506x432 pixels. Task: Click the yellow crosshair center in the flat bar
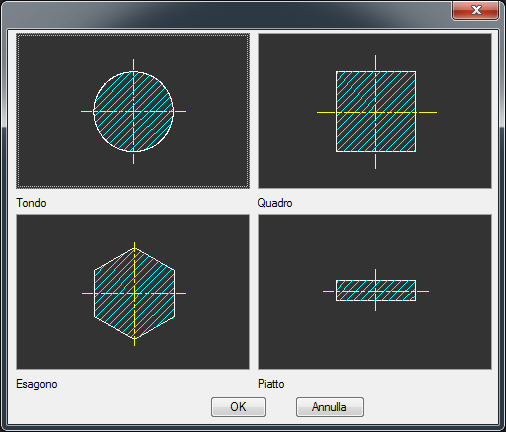[375, 291]
